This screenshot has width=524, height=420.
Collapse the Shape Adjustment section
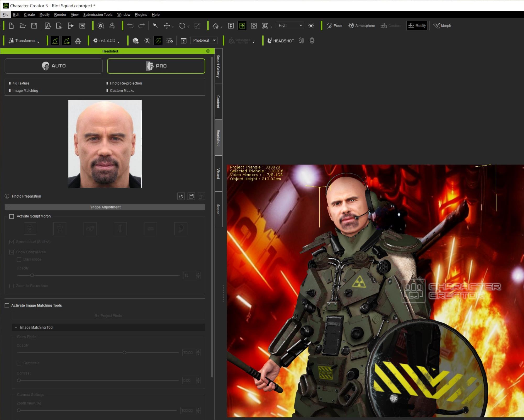[8, 207]
